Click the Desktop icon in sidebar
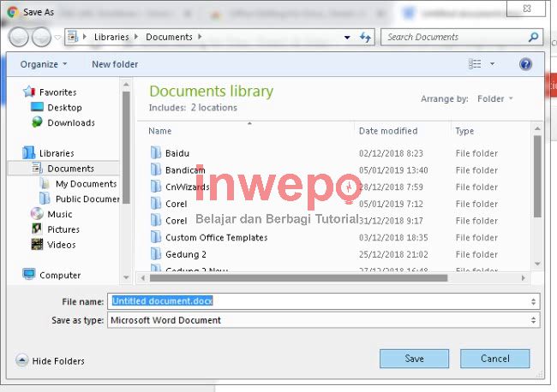The height and width of the screenshot is (392, 557). 37,107
